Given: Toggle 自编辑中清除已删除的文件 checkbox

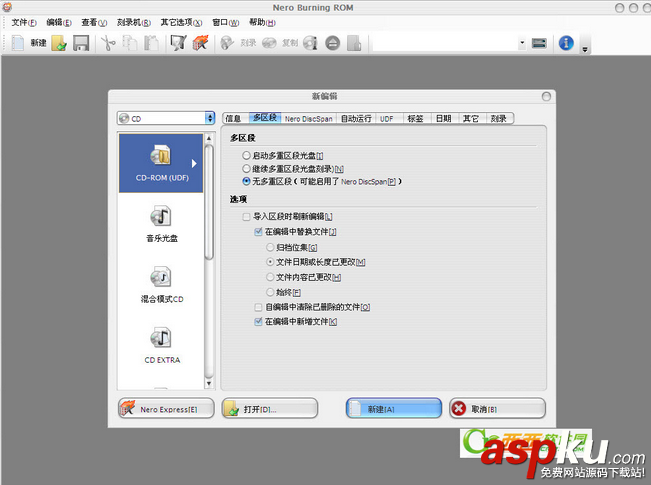Looking at the screenshot, I should 258,307.
